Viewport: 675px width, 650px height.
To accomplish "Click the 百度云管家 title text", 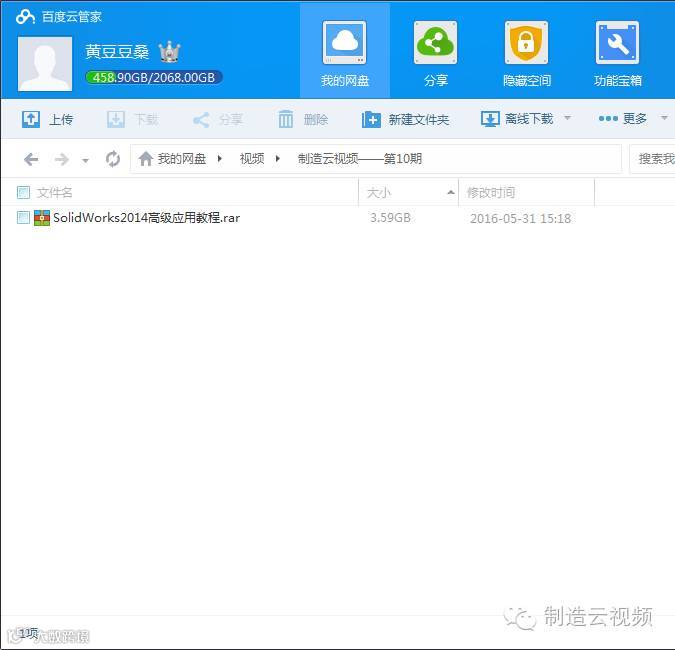I will tap(72, 17).
